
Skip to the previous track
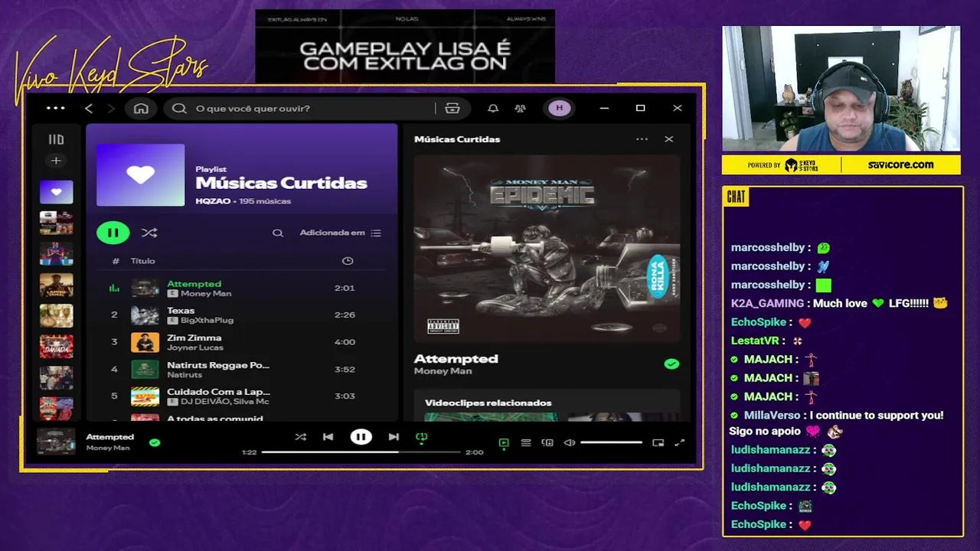coord(328,437)
